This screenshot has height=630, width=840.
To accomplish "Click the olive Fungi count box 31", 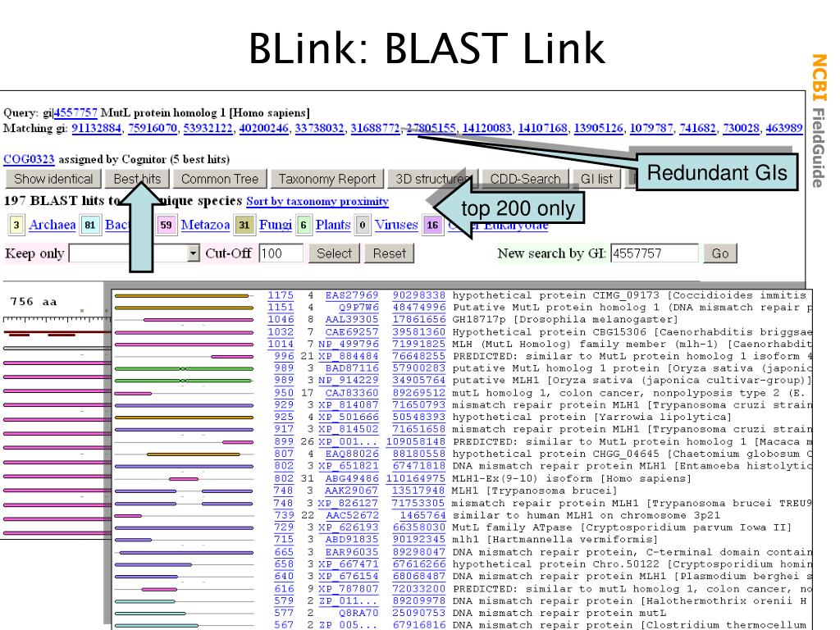I will [244, 225].
